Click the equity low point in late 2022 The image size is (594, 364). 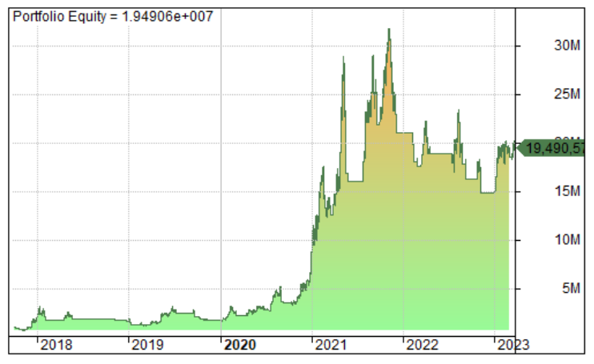pyautogui.click(x=488, y=193)
